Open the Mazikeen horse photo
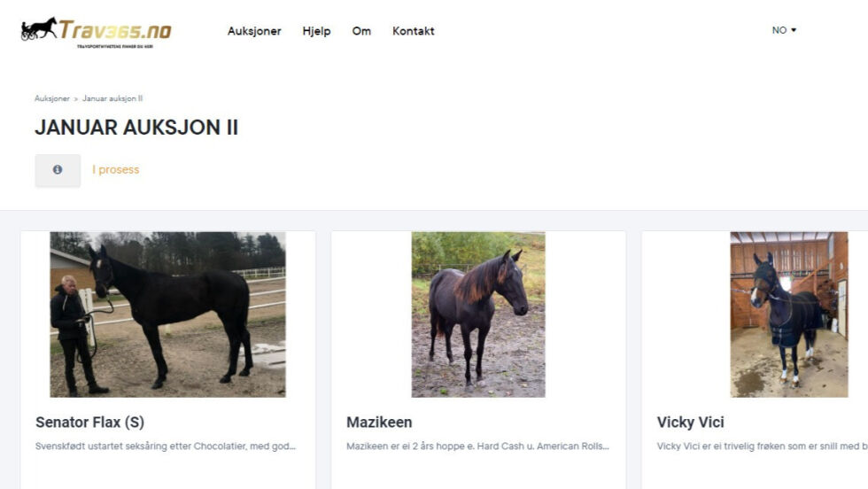Image resolution: width=868 pixels, height=489 pixels. click(x=478, y=314)
